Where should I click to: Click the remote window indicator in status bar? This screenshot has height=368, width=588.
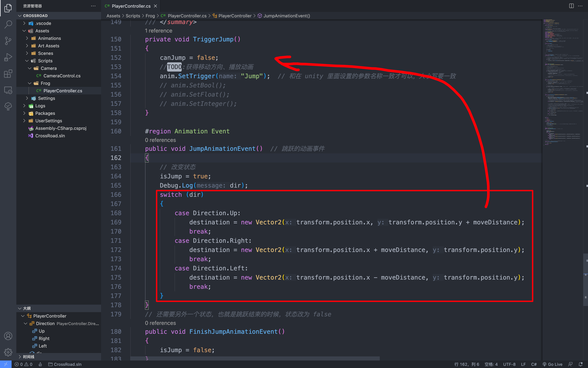click(6, 364)
